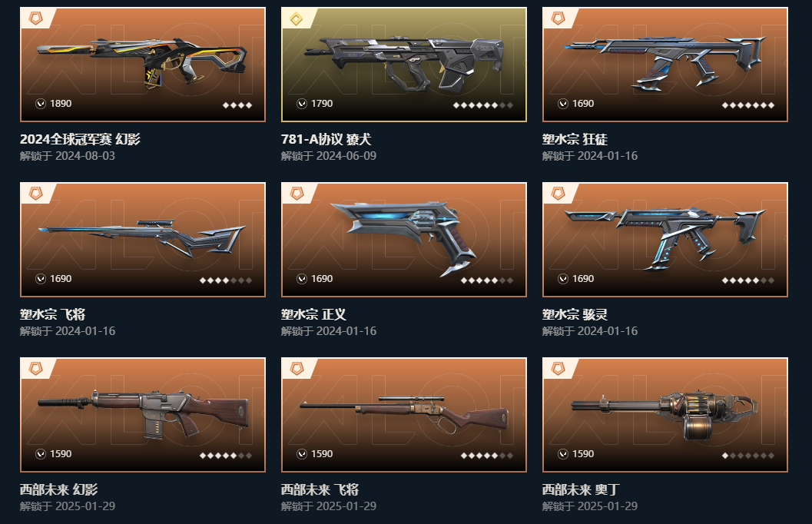Click 解锁于 2024-01-16 date under 塑水宗 正义
Viewport: 812px width, 524px height.
(x=328, y=331)
